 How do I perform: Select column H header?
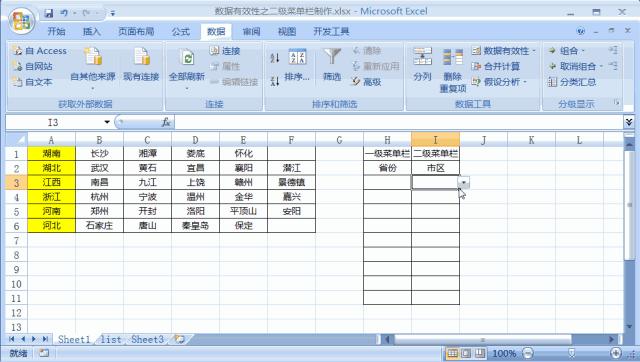[387, 140]
